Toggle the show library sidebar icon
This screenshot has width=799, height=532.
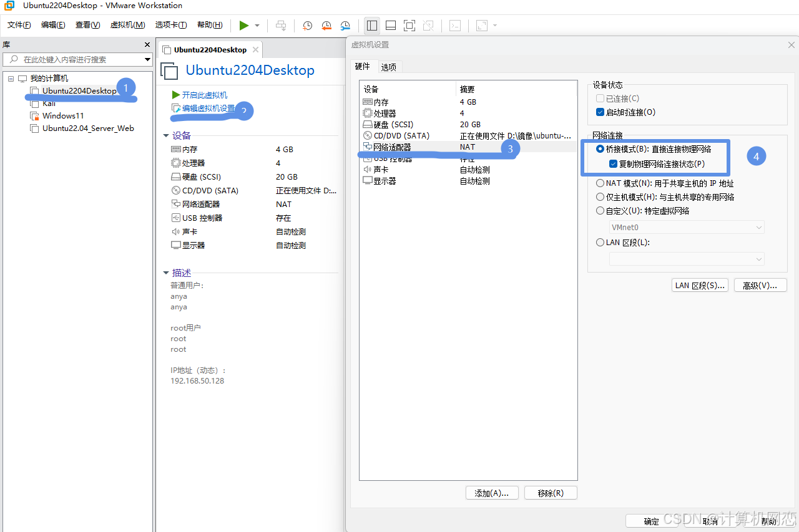372,26
